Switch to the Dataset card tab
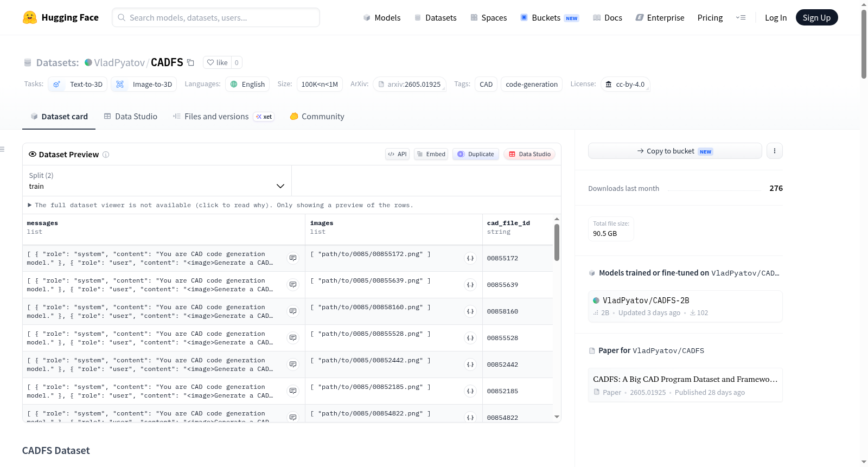 (59, 116)
